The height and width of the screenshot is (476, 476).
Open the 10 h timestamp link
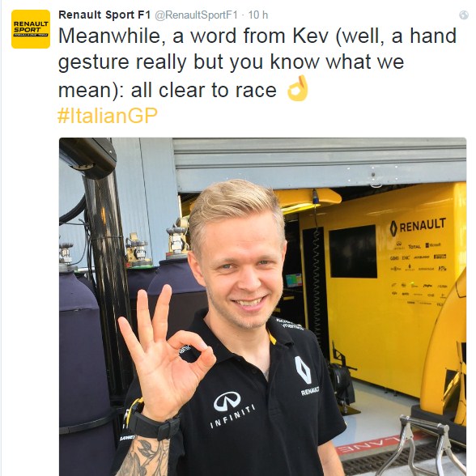[258, 15]
